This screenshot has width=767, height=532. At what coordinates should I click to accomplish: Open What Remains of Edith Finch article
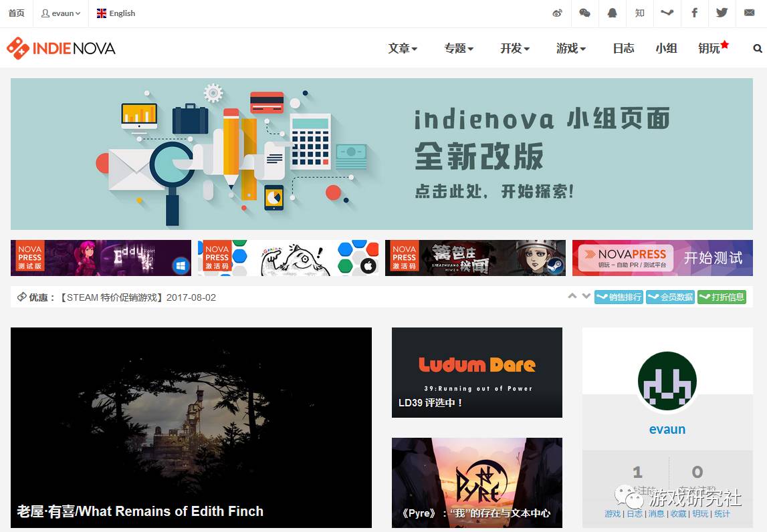[x=191, y=427]
